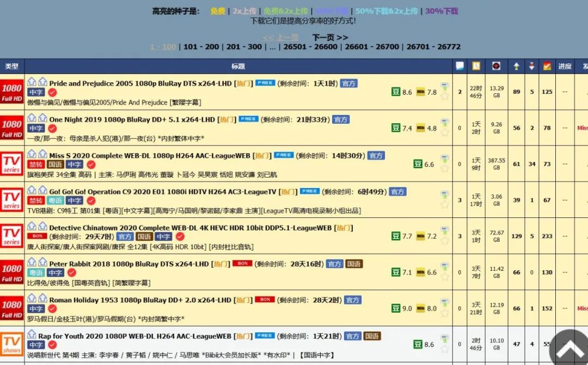
Task: Sort by the comments bubble column icon
Action: click(x=460, y=66)
